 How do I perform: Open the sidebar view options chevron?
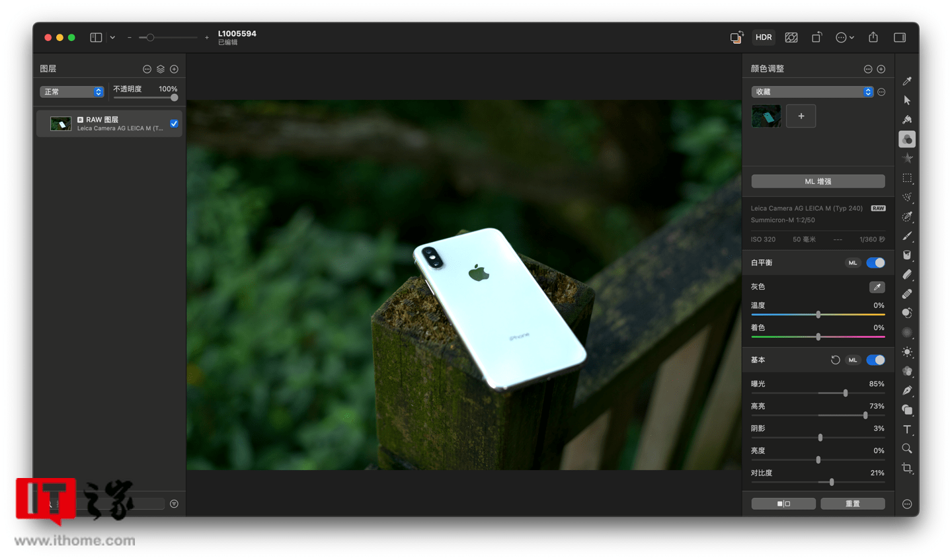(x=112, y=38)
